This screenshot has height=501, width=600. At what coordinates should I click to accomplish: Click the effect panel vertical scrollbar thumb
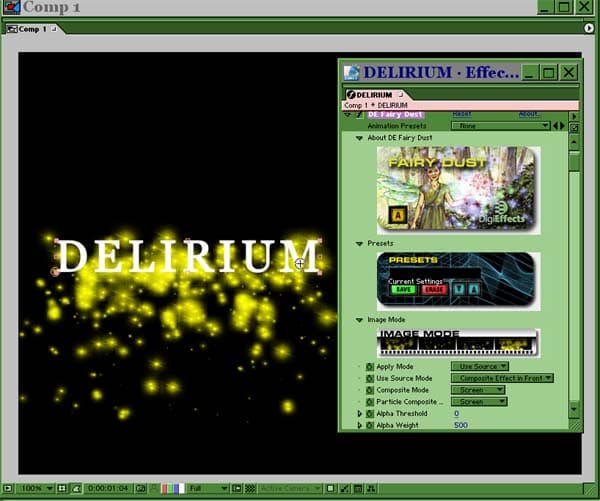point(574,161)
